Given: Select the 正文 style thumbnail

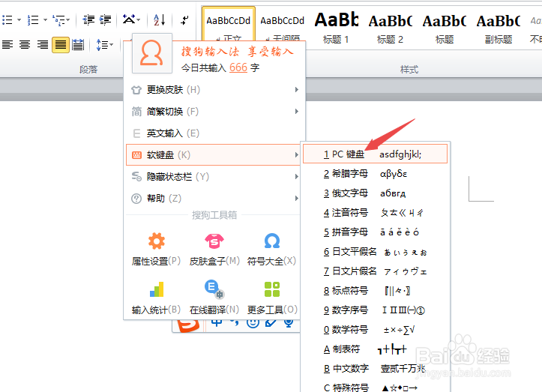Looking at the screenshot, I should click(x=229, y=24).
